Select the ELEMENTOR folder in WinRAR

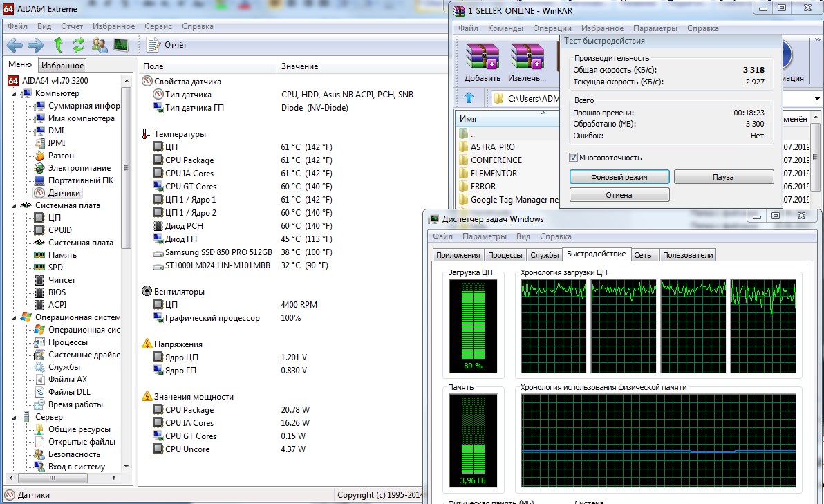click(494, 174)
